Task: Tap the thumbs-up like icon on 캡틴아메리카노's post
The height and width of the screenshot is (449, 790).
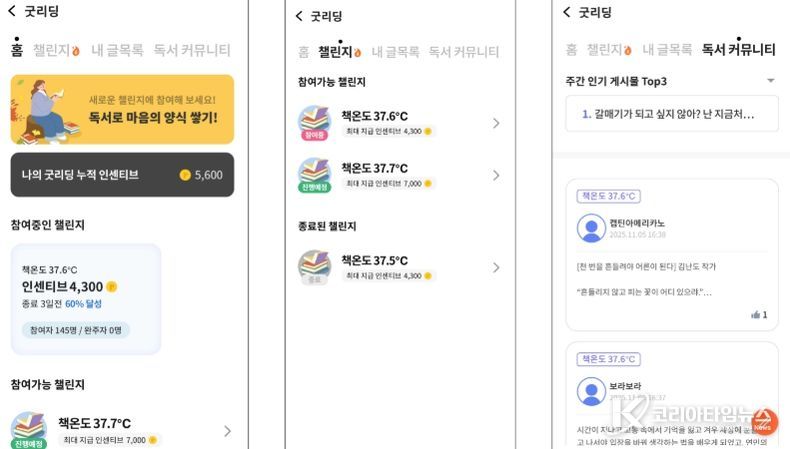Action: pyautogui.click(x=754, y=314)
